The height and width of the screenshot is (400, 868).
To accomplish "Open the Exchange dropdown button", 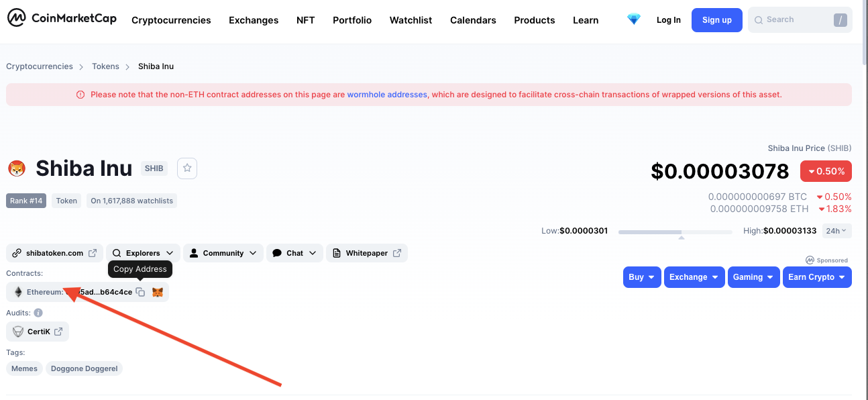I will click(694, 277).
